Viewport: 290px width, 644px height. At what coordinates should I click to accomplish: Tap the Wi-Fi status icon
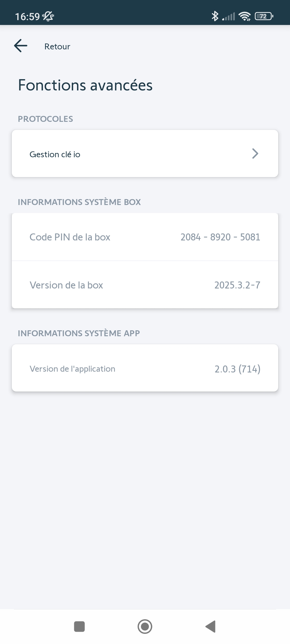(x=245, y=16)
